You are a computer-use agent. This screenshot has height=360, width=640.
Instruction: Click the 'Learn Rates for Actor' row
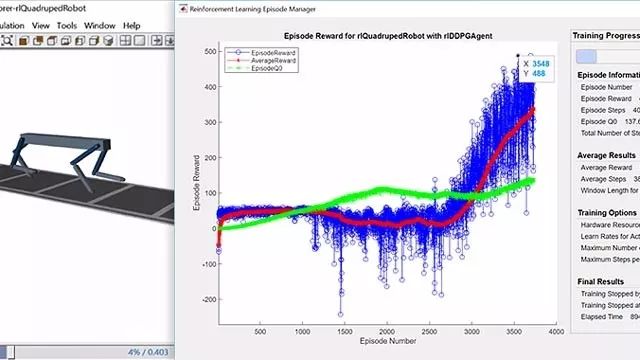[610, 236]
